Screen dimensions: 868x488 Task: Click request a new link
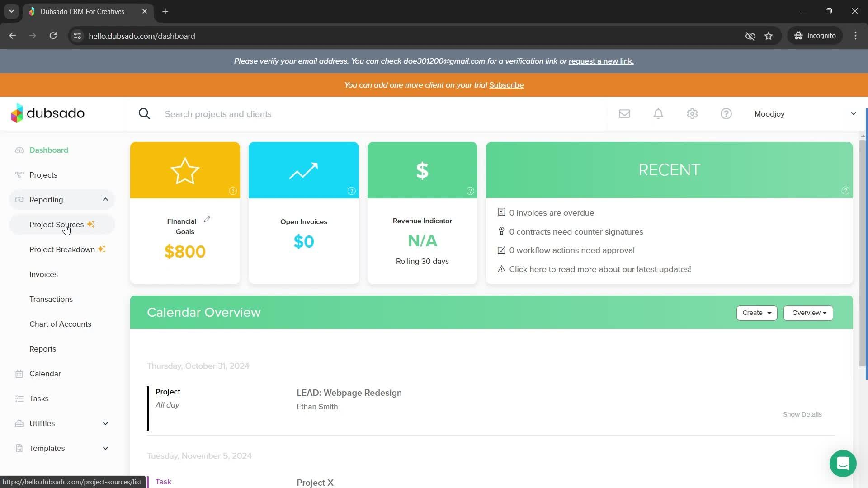[x=601, y=61]
